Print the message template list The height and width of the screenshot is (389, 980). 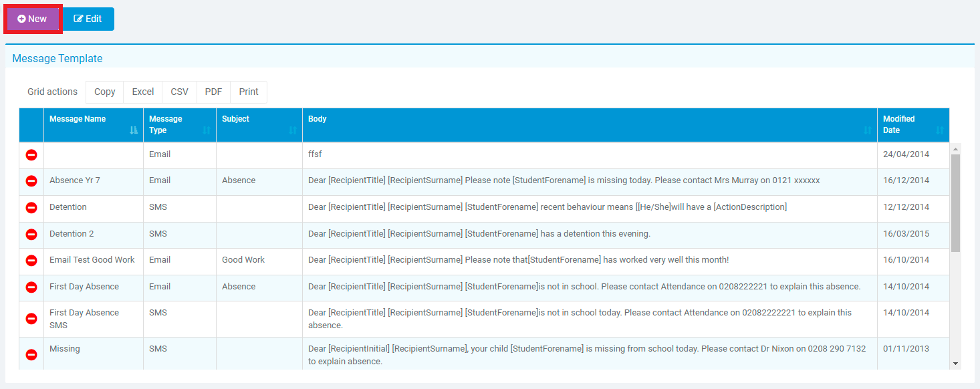coord(248,92)
